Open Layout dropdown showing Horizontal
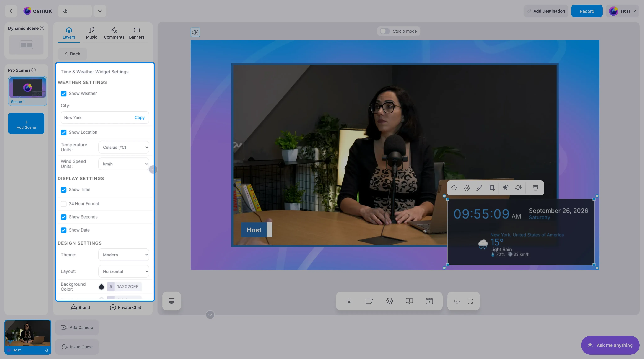This screenshot has width=644, height=359. pos(124,271)
